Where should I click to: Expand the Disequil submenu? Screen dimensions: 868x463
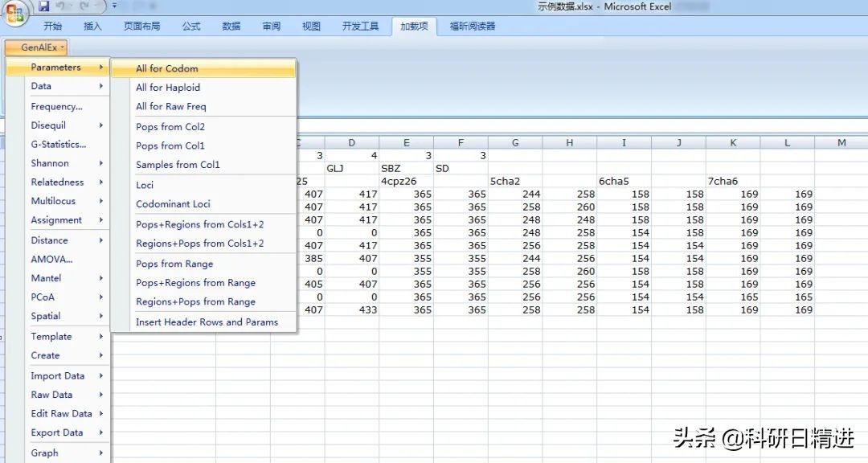coord(58,125)
